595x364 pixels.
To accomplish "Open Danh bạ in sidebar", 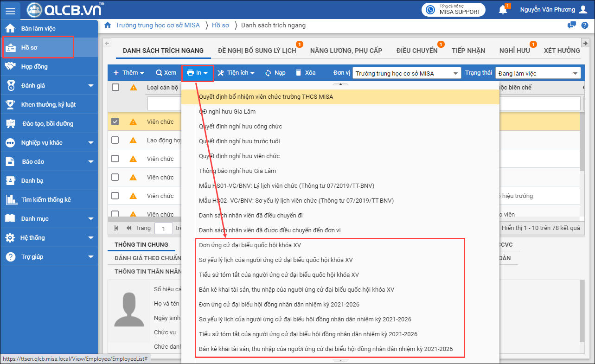I will click(x=32, y=180).
